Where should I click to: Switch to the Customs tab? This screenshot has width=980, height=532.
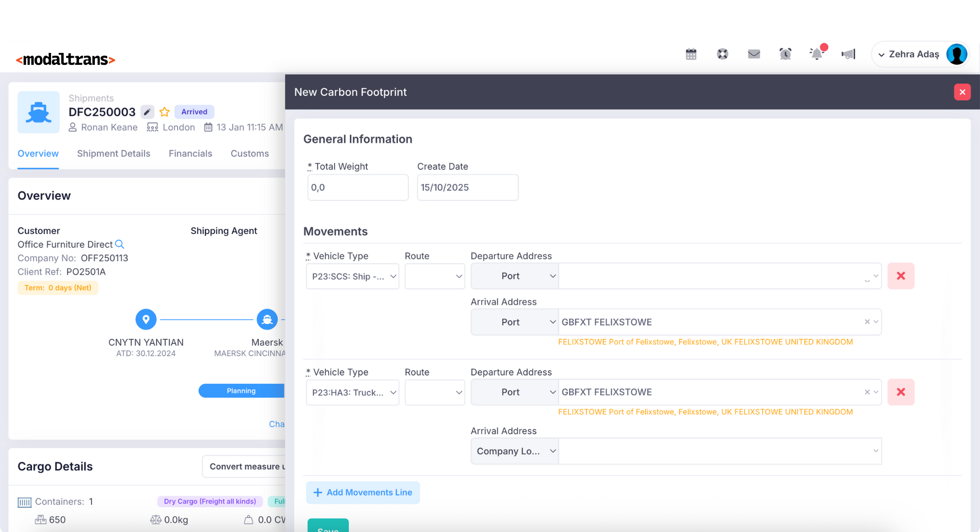pyautogui.click(x=249, y=153)
